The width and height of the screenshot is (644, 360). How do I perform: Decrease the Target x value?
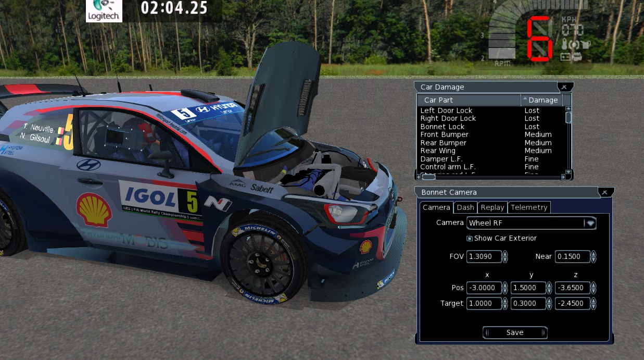505,306
